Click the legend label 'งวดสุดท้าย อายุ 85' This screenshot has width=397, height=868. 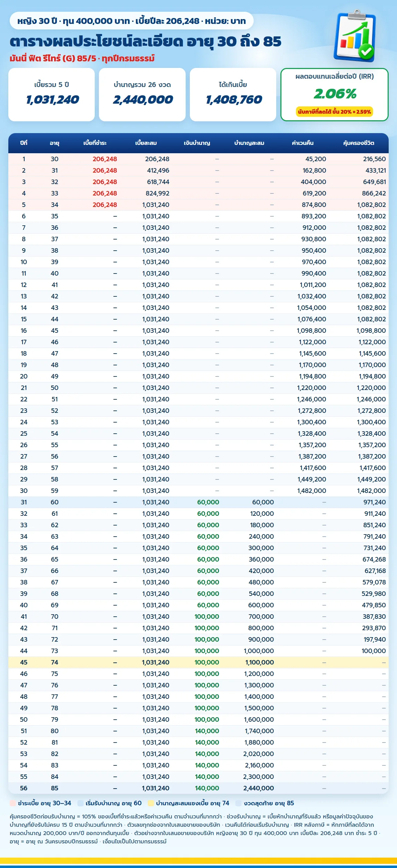pos(269,803)
